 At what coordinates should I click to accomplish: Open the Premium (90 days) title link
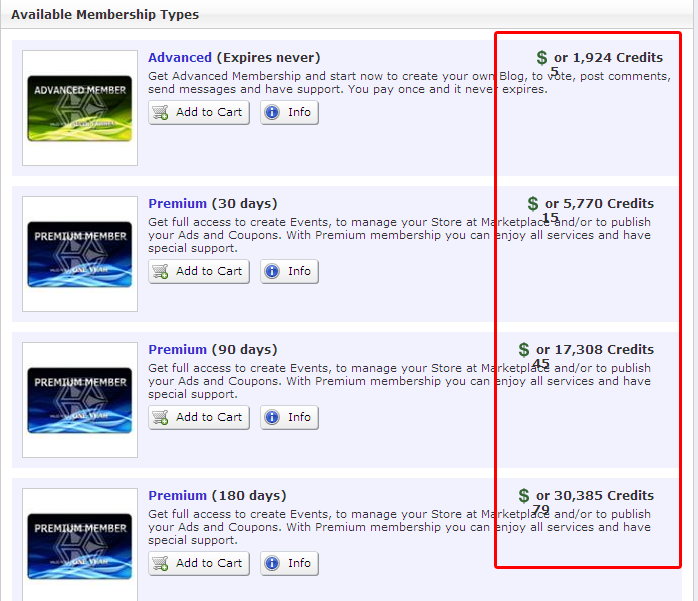(x=177, y=350)
